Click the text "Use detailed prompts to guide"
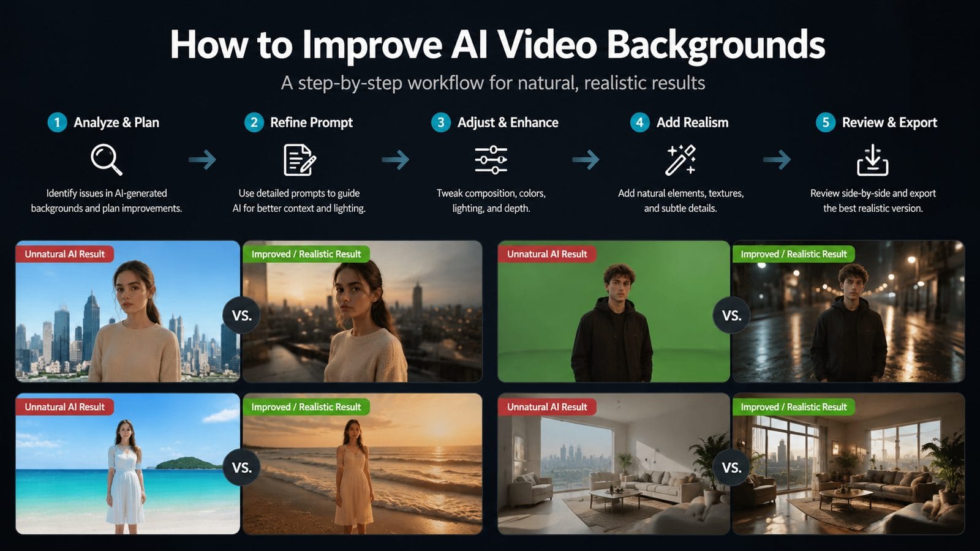980x551 pixels. point(299,193)
